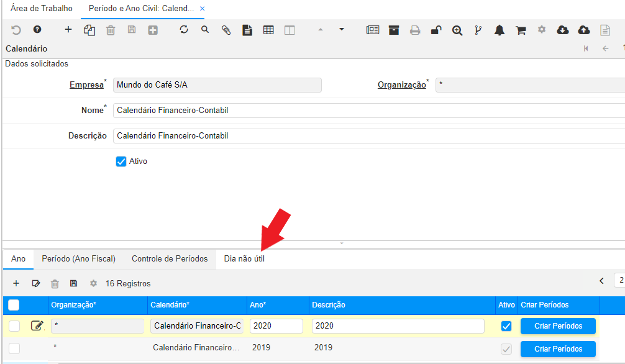Go to detail record down arrow

tap(342, 29)
